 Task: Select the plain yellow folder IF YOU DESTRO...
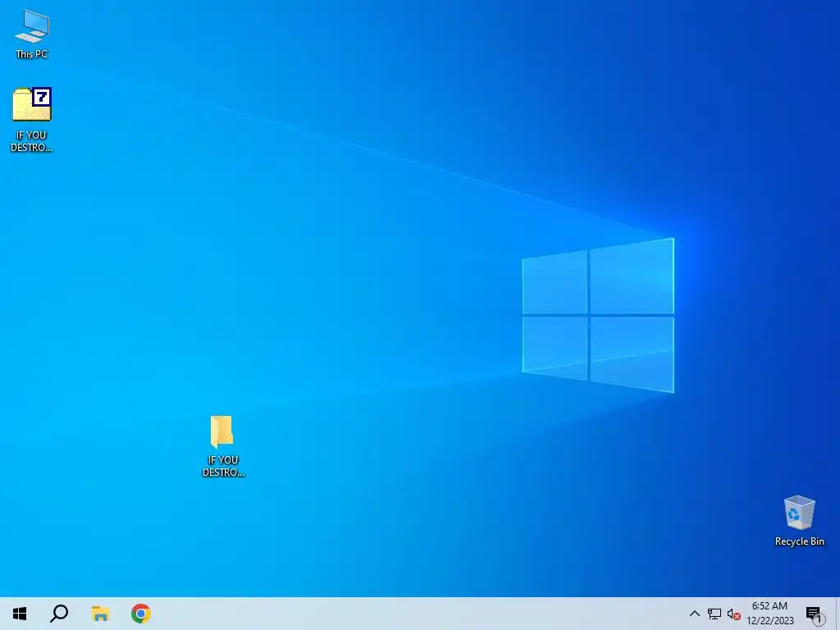(x=223, y=445)
